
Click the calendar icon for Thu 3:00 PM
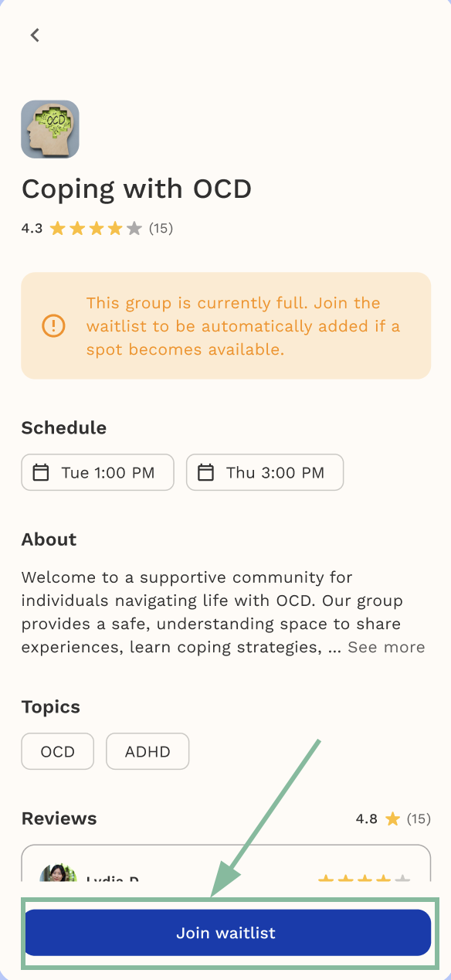pyautogui.click(x=205, y=472)
